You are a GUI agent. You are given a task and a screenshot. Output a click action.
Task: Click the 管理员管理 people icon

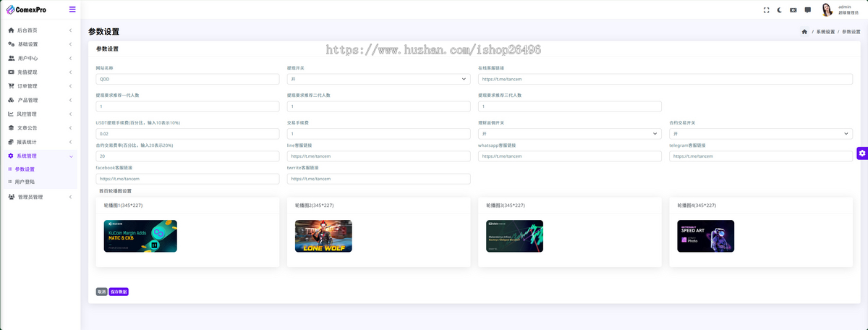pyautogui.click(x=11, y=197)
